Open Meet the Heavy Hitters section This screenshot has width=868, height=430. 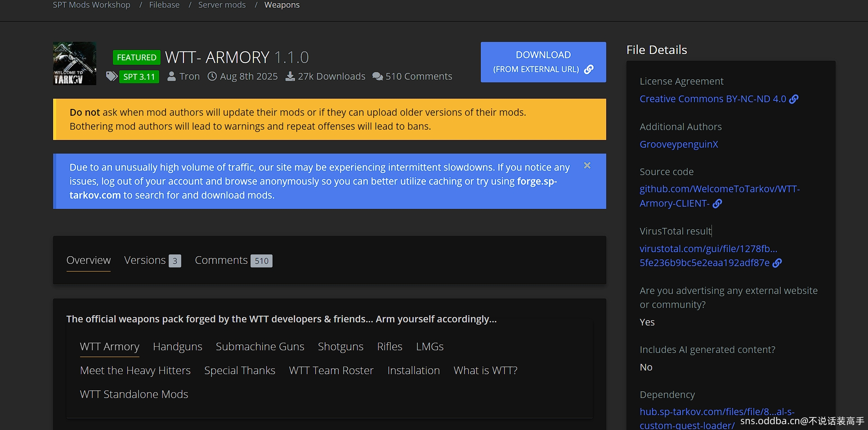(135, 371)
